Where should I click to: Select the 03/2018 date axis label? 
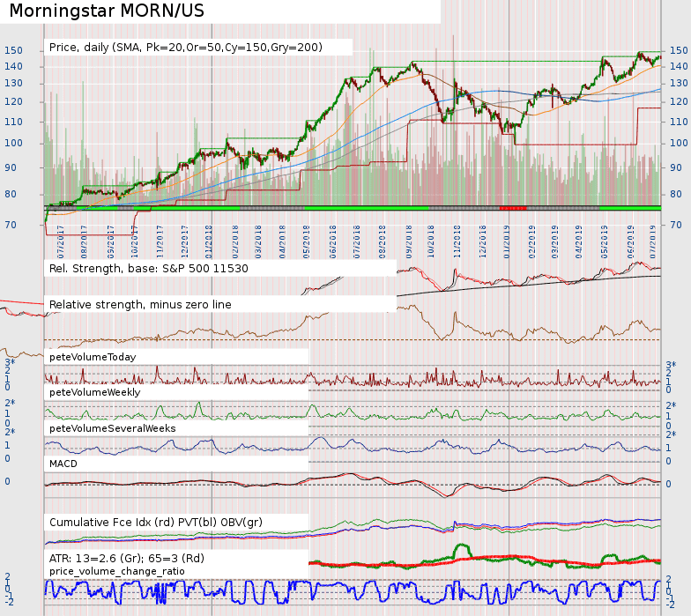click(257, 241)
